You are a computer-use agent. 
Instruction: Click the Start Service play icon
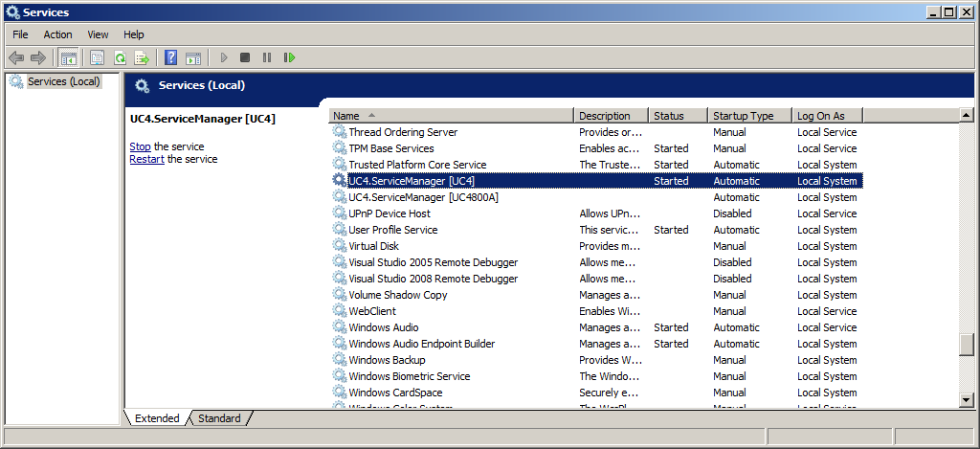224,58
